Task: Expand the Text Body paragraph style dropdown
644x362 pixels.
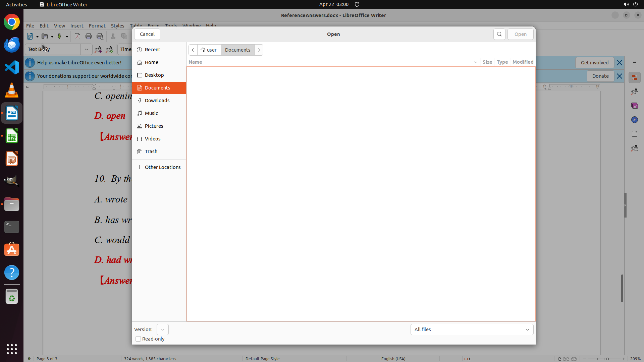Action: pos(86,49)
